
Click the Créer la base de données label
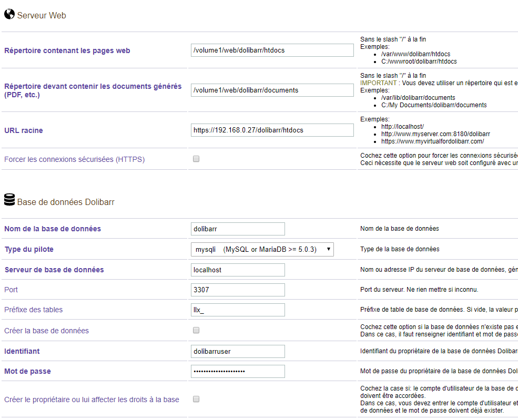coord(47,331)
